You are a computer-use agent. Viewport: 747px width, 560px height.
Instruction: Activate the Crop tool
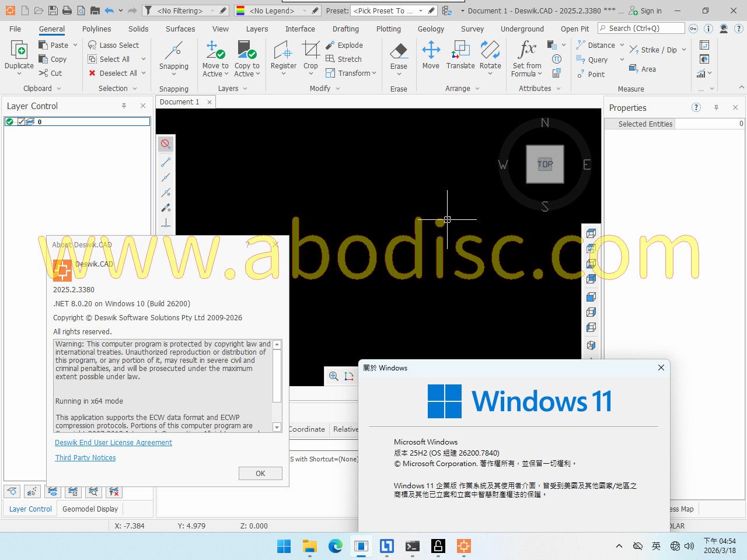[310, 55]
